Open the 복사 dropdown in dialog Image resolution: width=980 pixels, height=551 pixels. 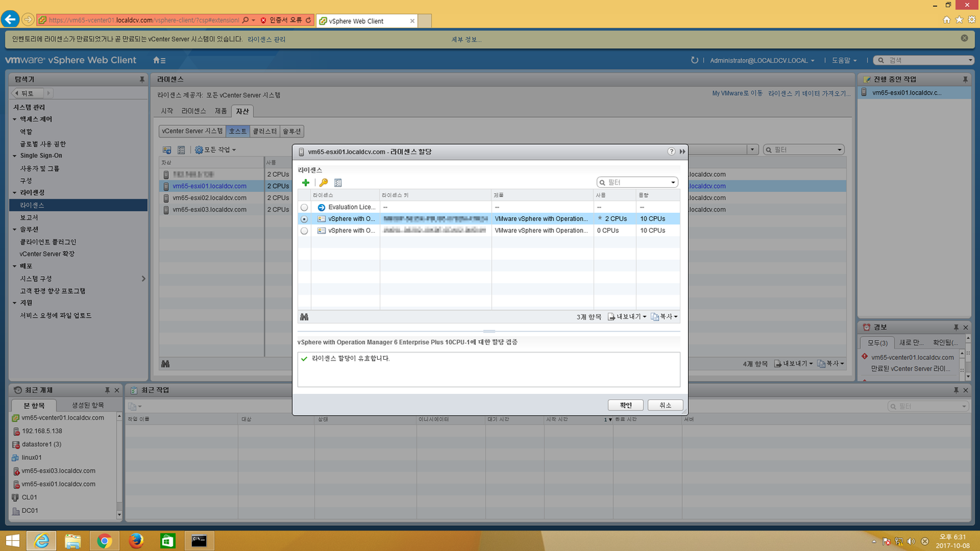tap(664, 317)
